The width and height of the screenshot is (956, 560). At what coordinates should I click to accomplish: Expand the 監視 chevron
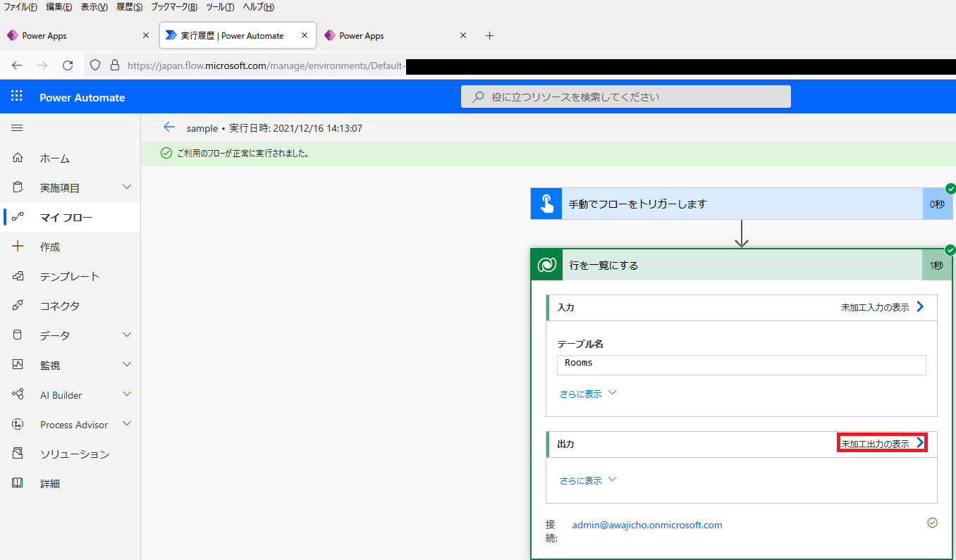(x=127, y=364)
